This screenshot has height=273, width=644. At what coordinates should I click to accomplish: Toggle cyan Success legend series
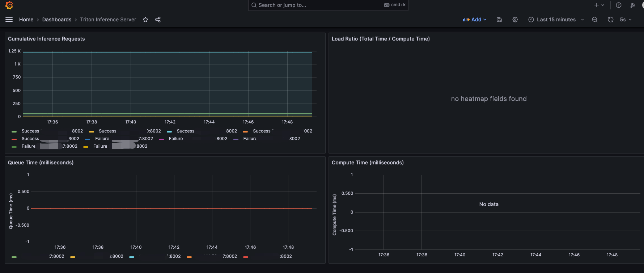202,131
